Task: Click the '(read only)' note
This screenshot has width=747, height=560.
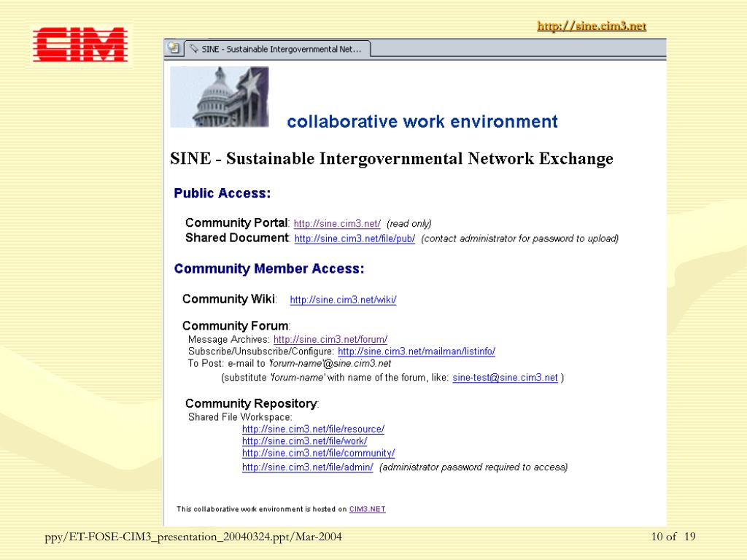Action: [409, 223]
